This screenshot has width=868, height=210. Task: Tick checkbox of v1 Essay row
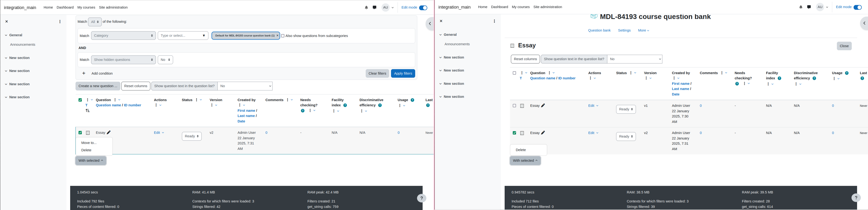pos(514,106)
